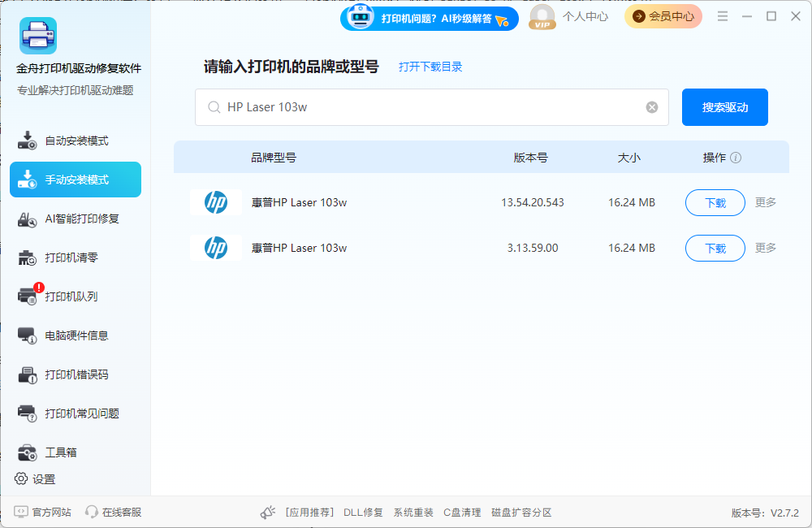Screen dimensions: 812x528
Task: Click the 工具箱 toolbox icon
Action: 27,452
